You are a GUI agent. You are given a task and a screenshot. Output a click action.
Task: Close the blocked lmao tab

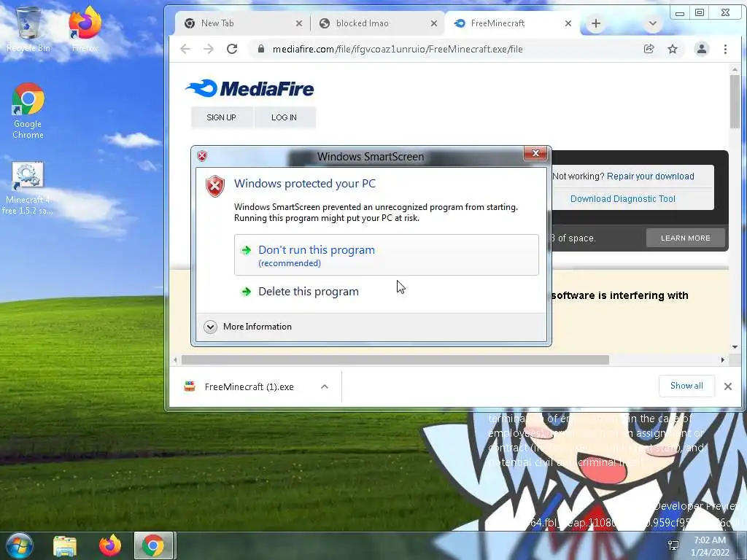pyautogui.click(x=433, y=23)
